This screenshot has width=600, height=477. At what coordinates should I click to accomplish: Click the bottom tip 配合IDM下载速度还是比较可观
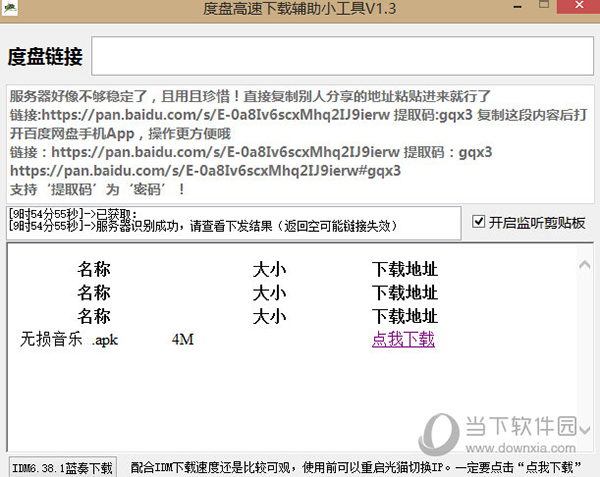[356, 467]
